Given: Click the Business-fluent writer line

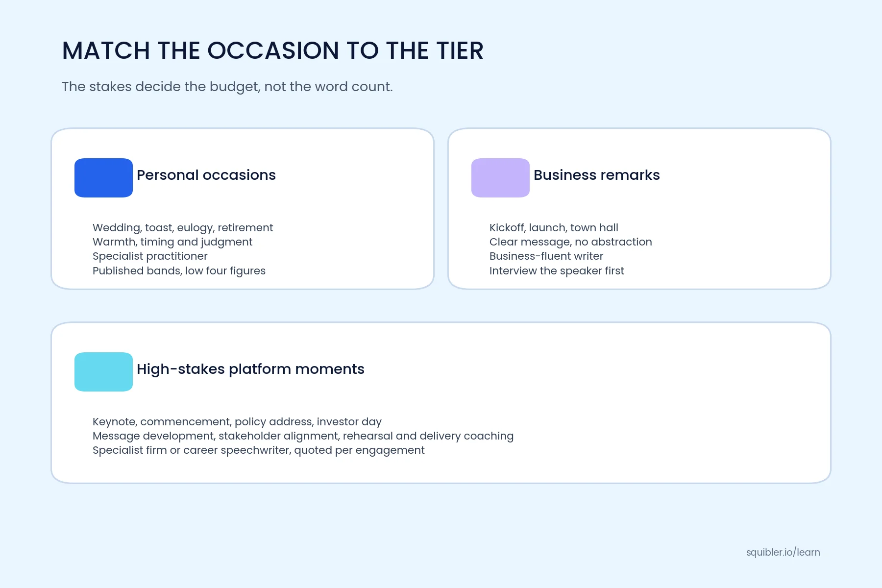Looking at the screenshot, I should pos(546,256).
